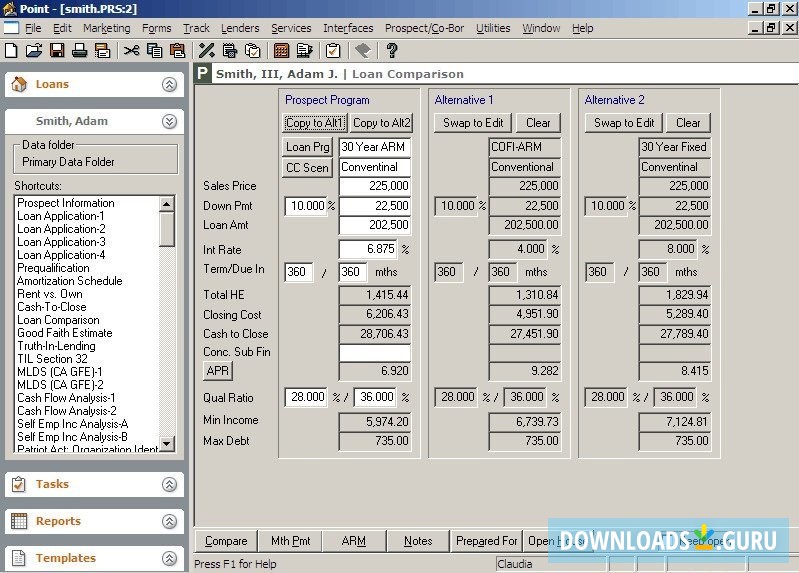Screen dimensions: 799x573
Task: Select Amortization Schedule in Shortcuts list
Action: pos(70,281)
